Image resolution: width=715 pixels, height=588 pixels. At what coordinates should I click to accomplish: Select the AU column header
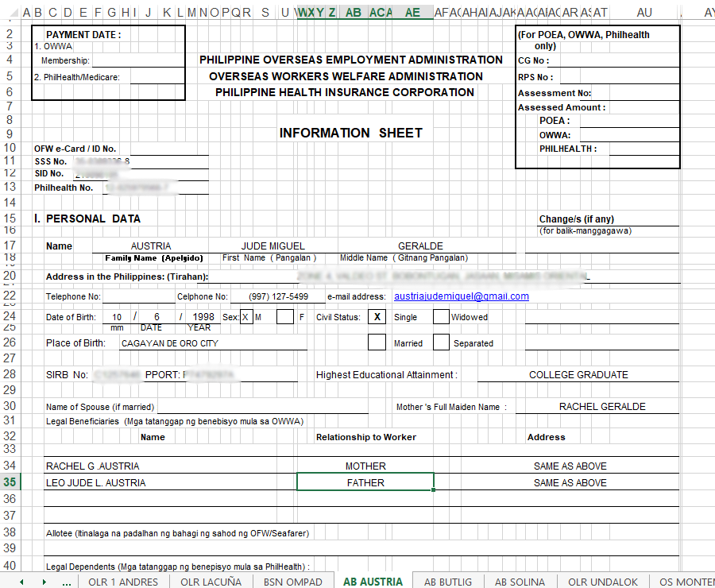(644, 12)
